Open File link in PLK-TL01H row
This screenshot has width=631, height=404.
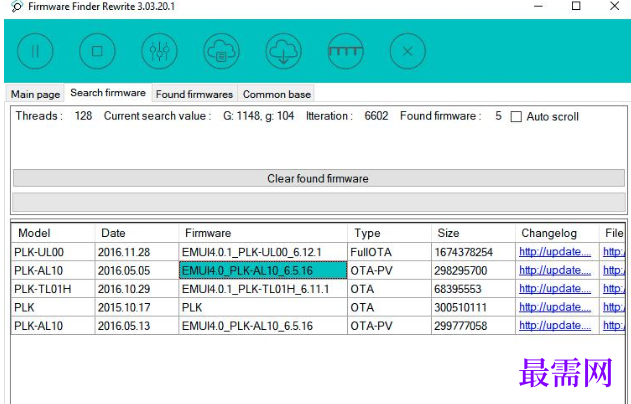pyautogui.click(x=614, y=289)
